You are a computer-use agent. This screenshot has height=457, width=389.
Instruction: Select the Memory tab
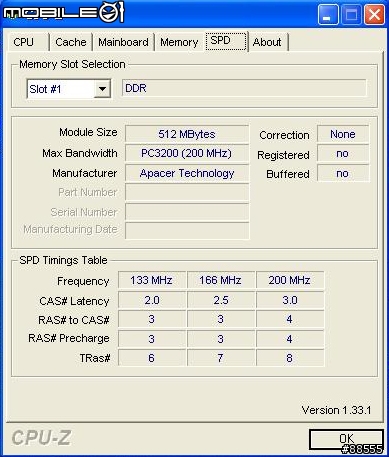click(x=179, y=42)
